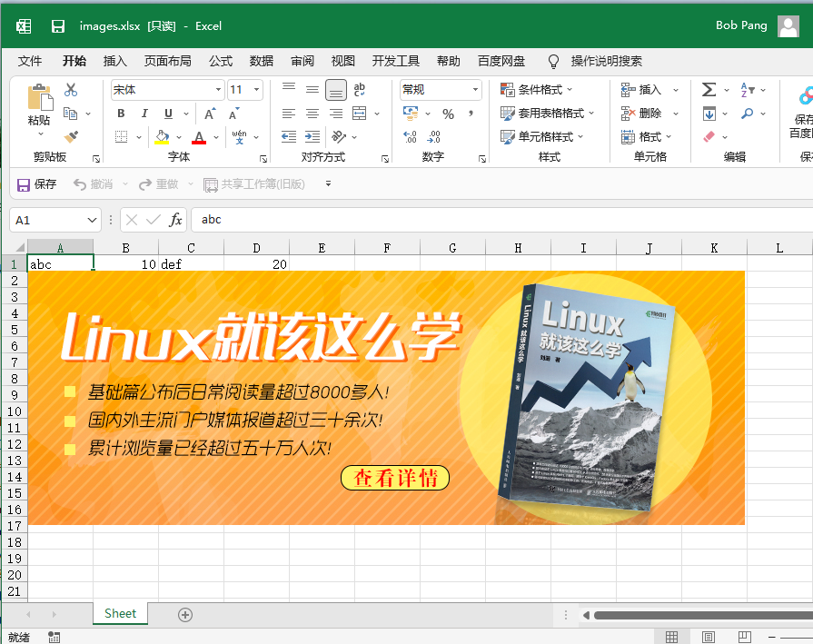Open the 删除 cells dropdown arrow

[676, 114]
